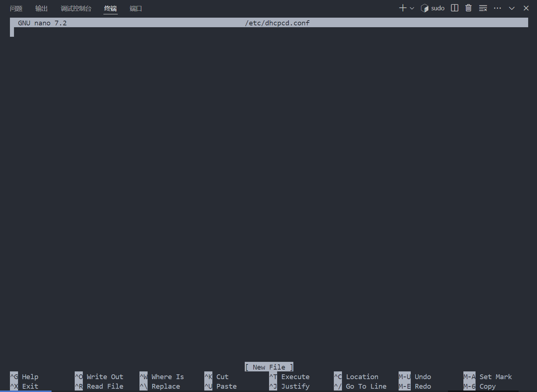Open a new terminal with the plus icon
Image resolution: width=537 pixels, height=392 pixels.
pos(403,8)
